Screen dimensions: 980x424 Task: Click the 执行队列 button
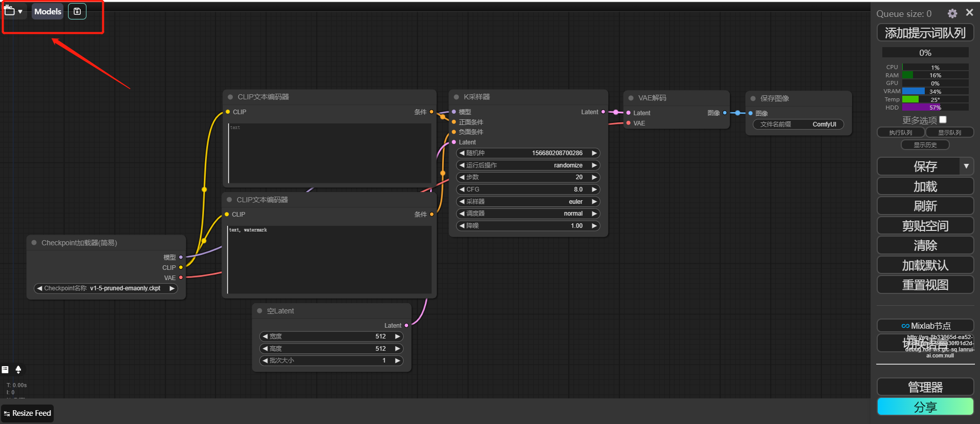point(901,133)
